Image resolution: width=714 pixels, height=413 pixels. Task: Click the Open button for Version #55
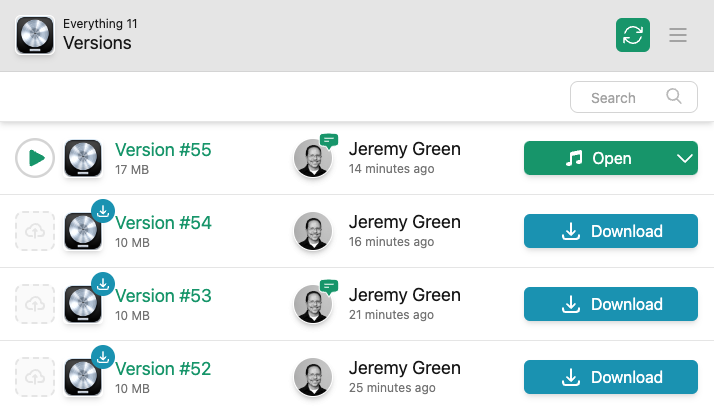click(597, 158)
